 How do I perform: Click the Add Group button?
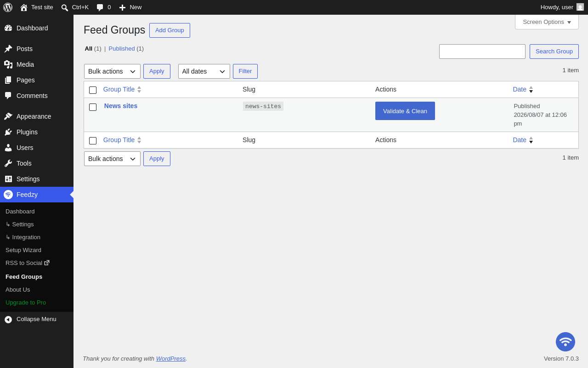(170, 30)
